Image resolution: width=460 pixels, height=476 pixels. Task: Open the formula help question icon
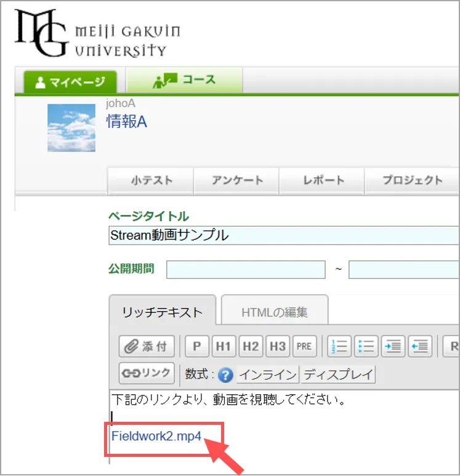pos(225,374)
